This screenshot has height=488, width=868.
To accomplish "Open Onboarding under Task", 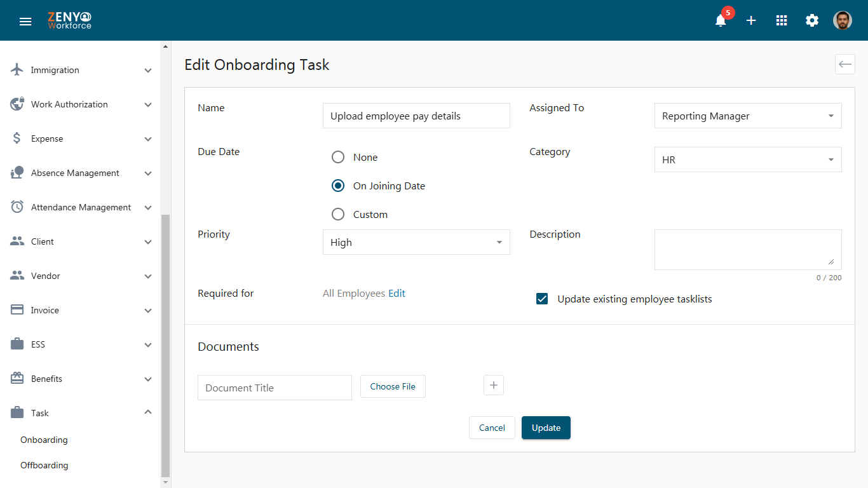I will [x=44, y=440].
